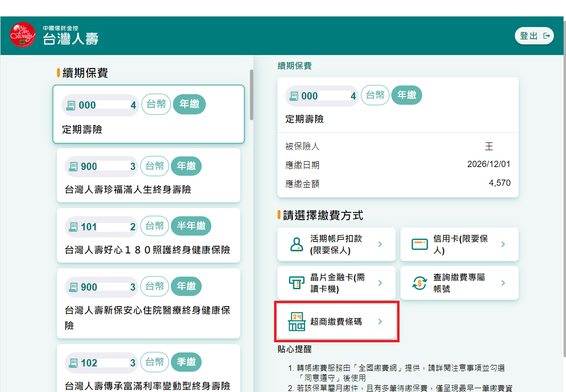Click the insured name 王
The width and height of the screenshot is (566, 392).
[489, 146]
